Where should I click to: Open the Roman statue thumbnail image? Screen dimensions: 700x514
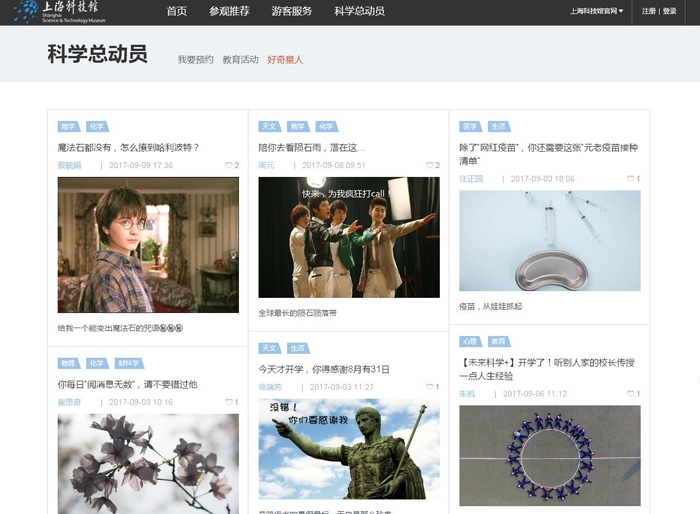[x=349, y=449]
